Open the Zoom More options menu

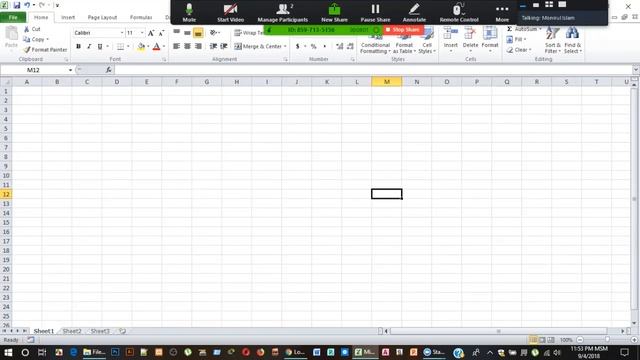pos(502,12)
